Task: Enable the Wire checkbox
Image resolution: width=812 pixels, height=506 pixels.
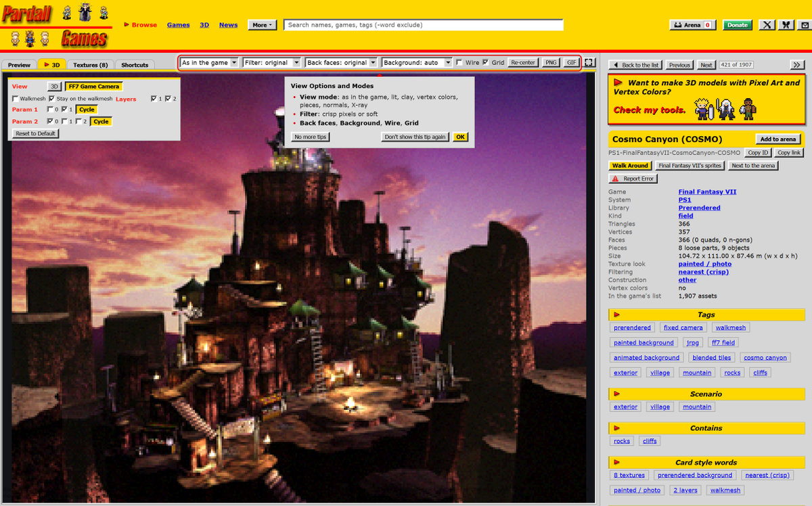Action: pyautogui.click(x=460, y=62)
